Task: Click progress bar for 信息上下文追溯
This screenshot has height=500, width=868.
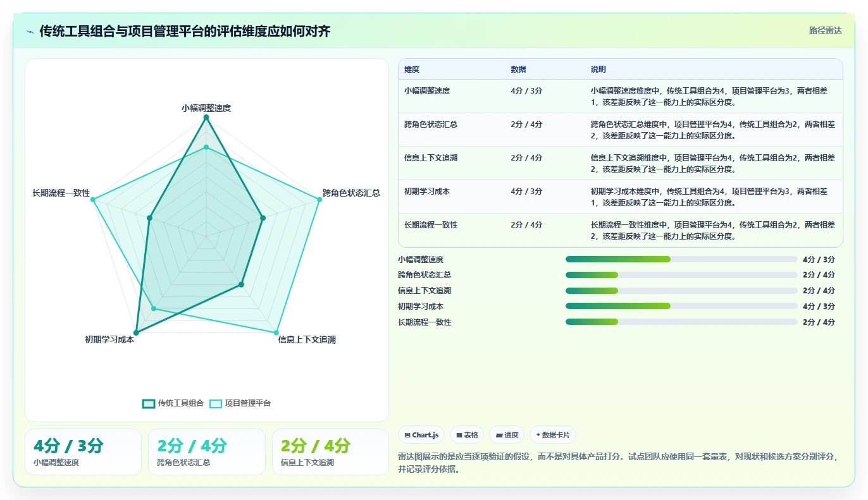Action: (x=681, y=291)
